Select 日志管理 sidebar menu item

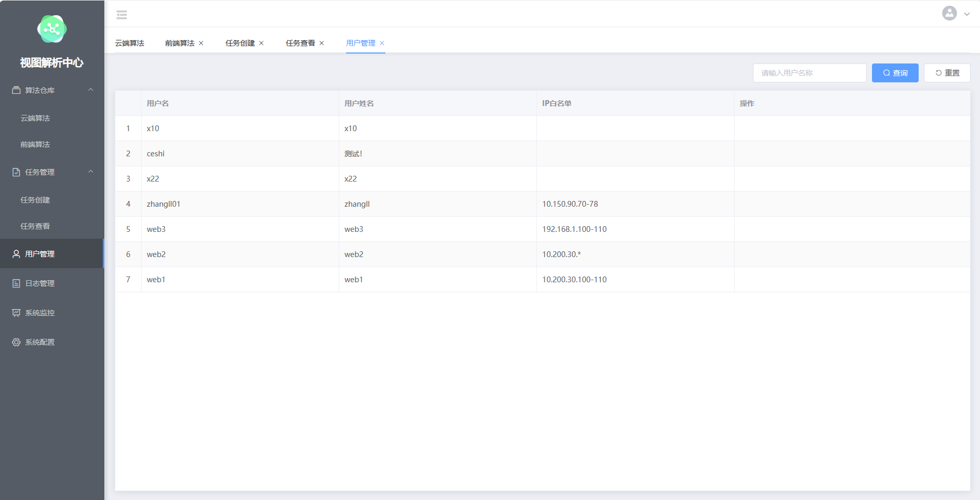(x=52, y=283)
